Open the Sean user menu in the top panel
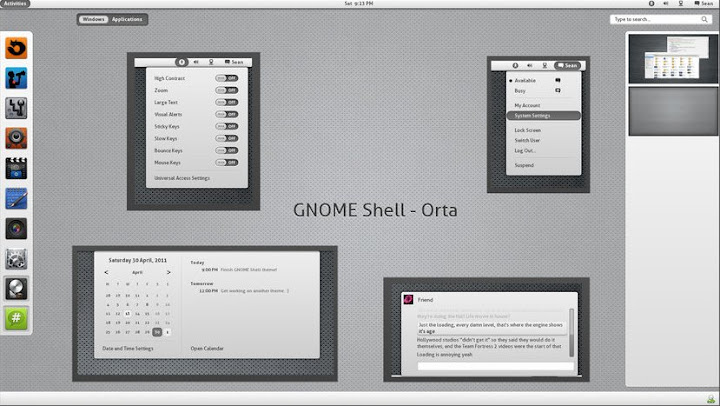 pyautogui.click(x=703, y=3)
